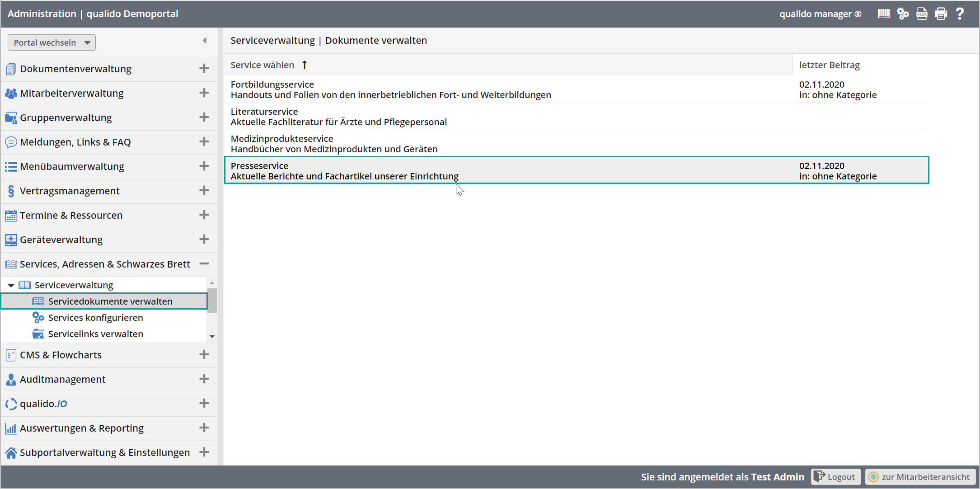
Task: Expand Subportalverwaltung & Einstellungen plus sign
Action: tap(204, 452)
